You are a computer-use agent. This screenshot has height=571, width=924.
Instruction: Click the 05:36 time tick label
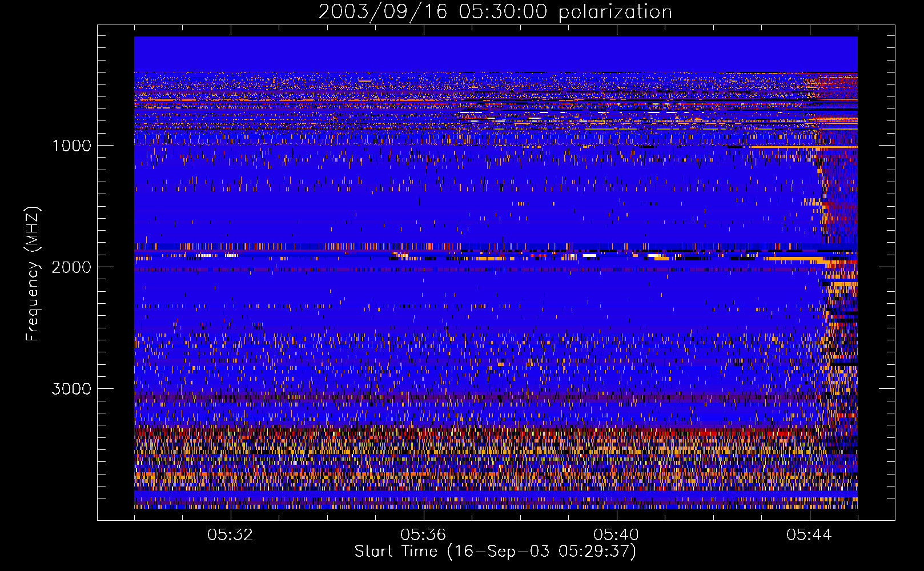tap(423, 535)
